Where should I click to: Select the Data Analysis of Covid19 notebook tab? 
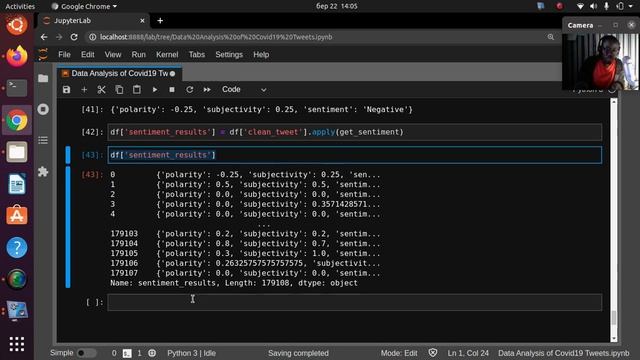coord(119,73)
